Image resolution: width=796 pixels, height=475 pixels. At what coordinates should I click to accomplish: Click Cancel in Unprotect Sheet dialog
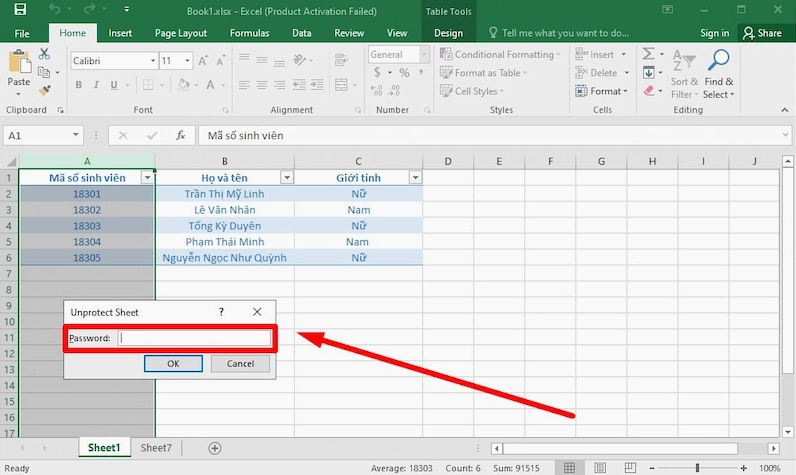point(240,363)
